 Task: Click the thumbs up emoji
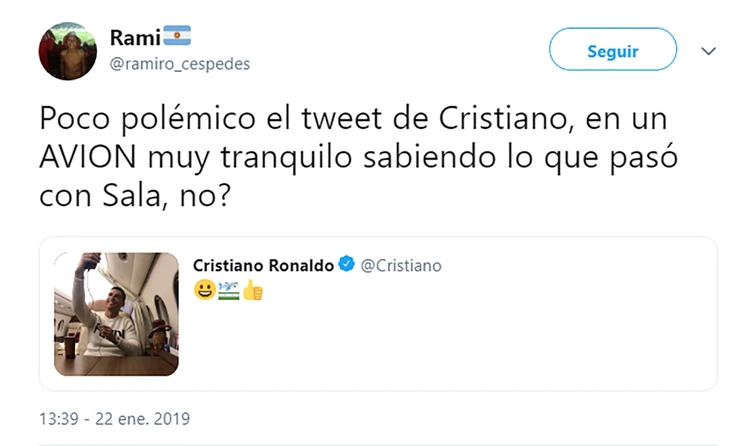(x=251, y=291)
